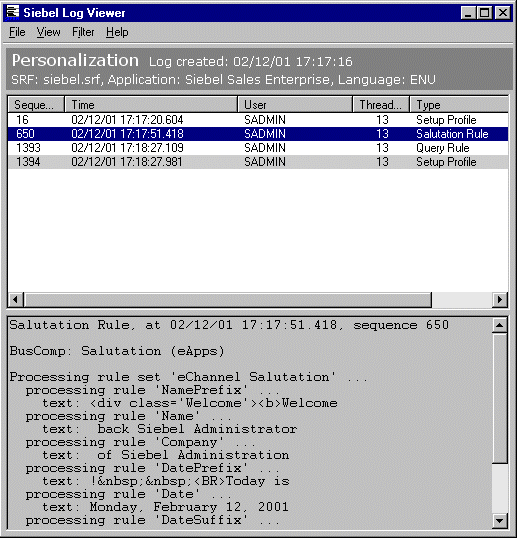This screenshot has width=517, height=538.
Task: Open the Filter menu
Action: (x=83, y=32)
